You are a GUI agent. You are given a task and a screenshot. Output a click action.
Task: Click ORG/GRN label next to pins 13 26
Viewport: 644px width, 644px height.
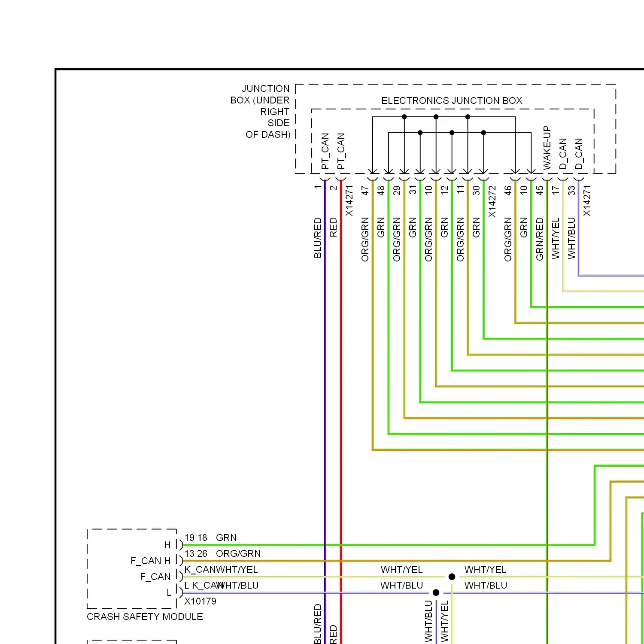click(x=238, y=553)
